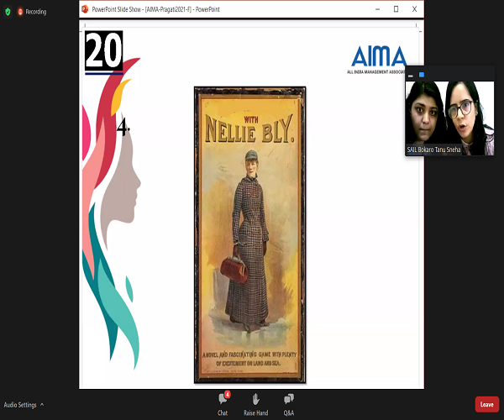Click the question number '4.' on the slide

tap(123, 127)
